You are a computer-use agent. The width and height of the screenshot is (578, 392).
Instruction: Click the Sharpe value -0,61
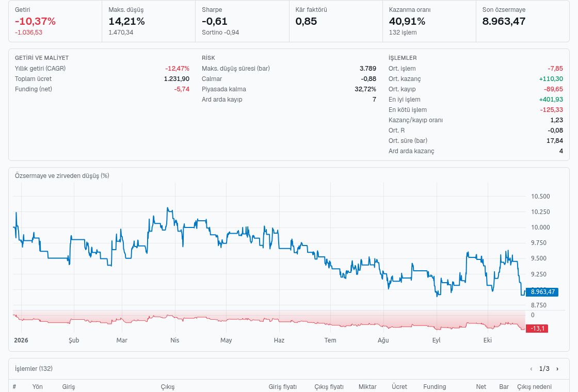click(x=215, y=21)
